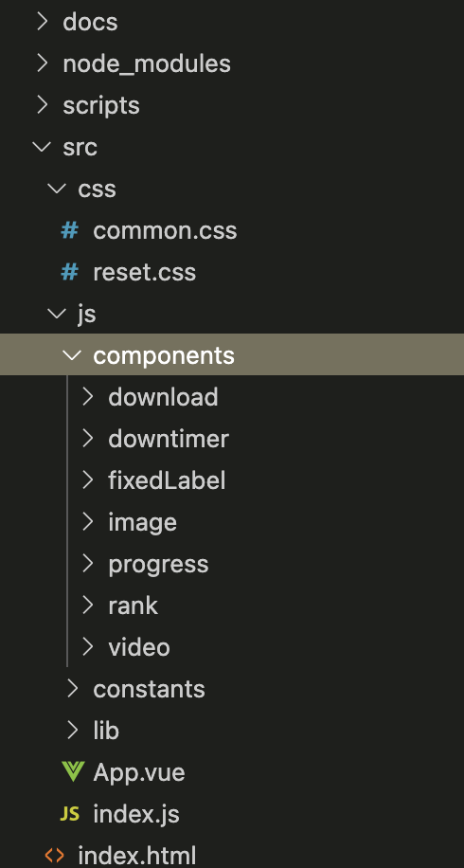Open the video component folder
Image resolution: width=464 pixels, height=868 pixels.
pyautogui.click(x=139, y=647)
